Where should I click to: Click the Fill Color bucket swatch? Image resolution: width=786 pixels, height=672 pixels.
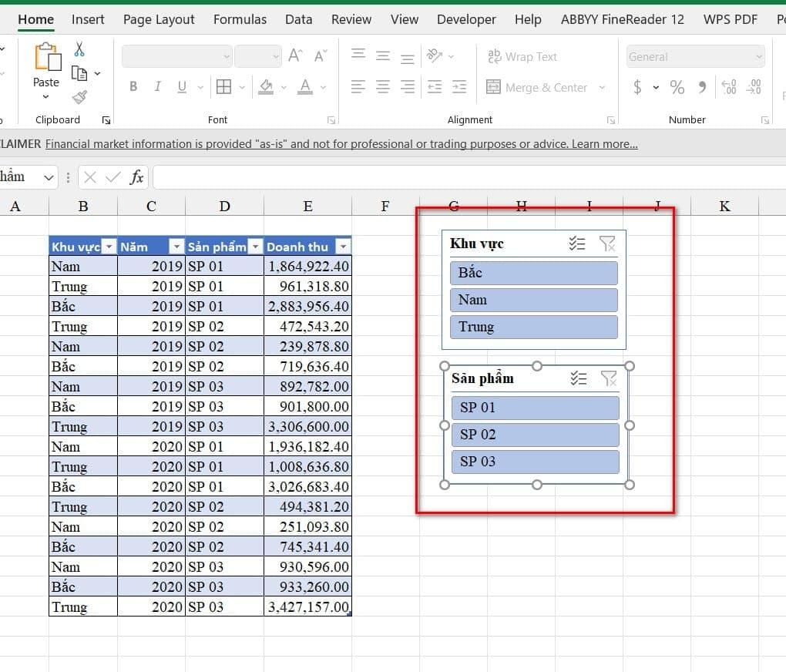266,87
